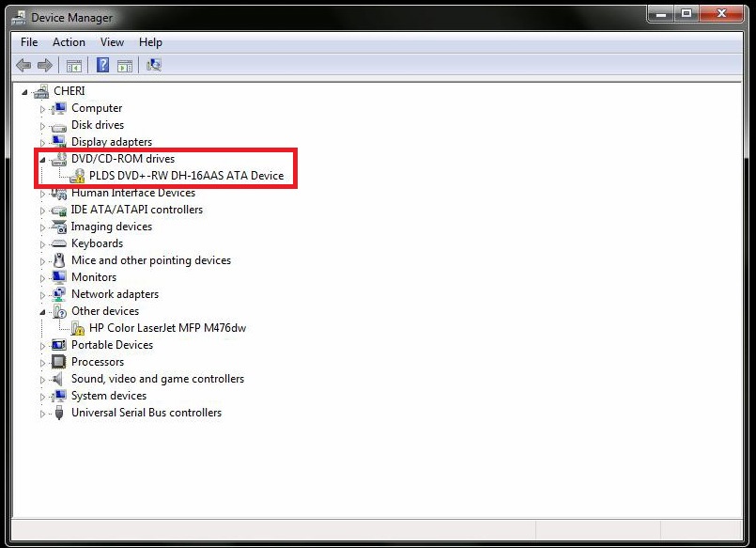Click the Display adapters category icon
756x548 pixels.
[x=59, y=141]
